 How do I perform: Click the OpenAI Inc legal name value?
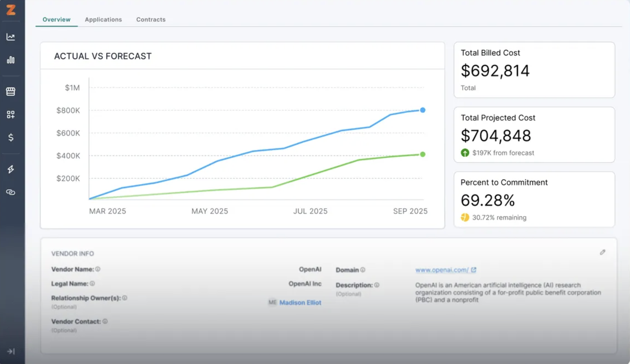(305, 284)
